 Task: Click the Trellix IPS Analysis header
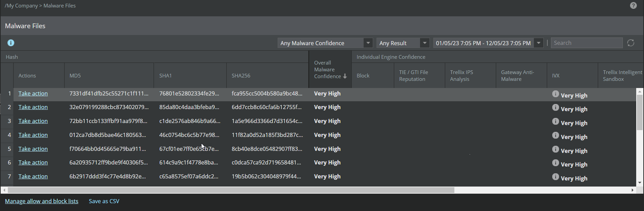pyautogui.click(x=470, y=75)
